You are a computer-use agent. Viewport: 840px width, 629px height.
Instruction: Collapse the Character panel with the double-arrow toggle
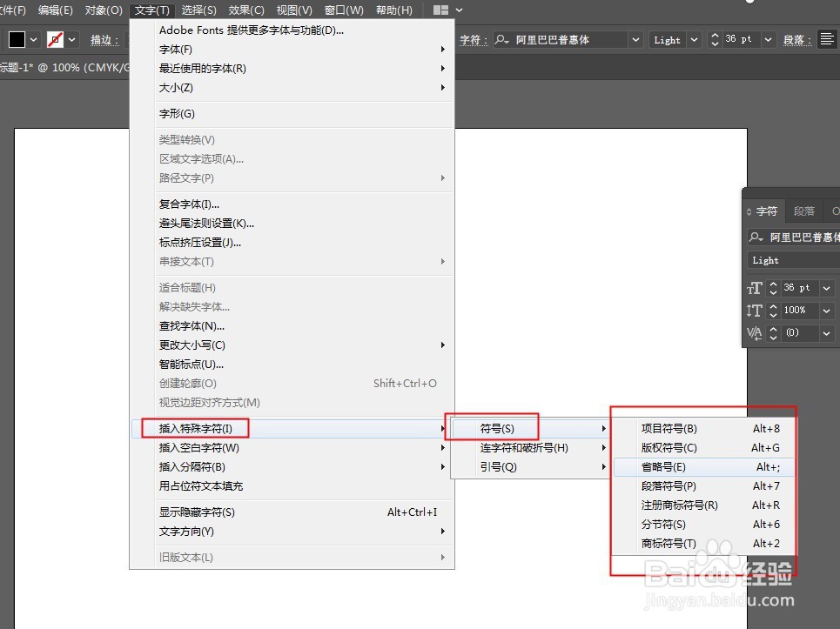coord(750,211)
